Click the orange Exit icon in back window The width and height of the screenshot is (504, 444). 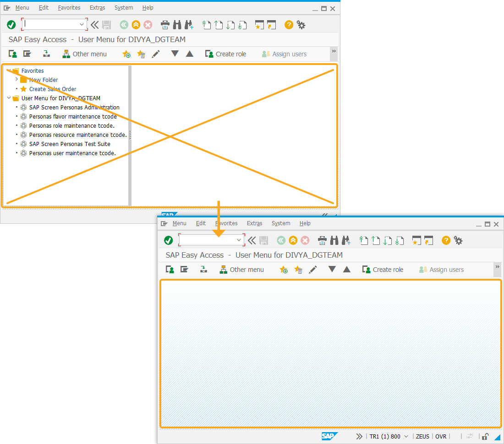click(x=136, y=25)
